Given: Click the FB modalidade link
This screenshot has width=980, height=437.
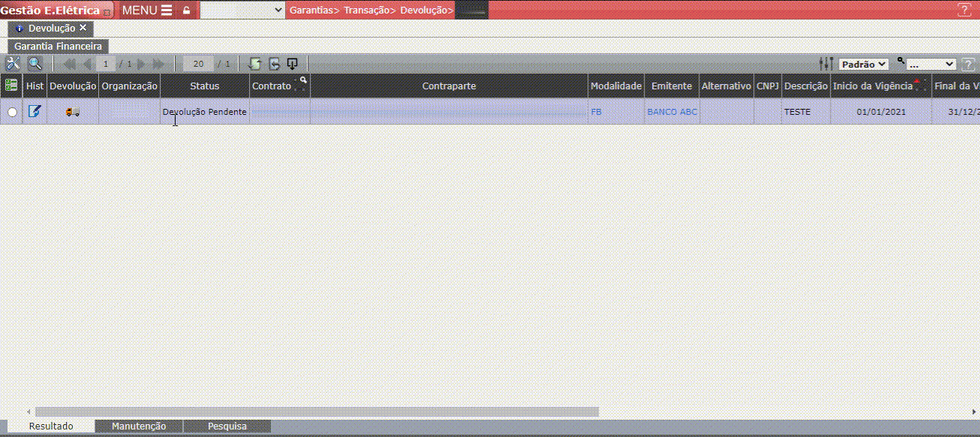Looking at the screenshot, I should 596,112.
